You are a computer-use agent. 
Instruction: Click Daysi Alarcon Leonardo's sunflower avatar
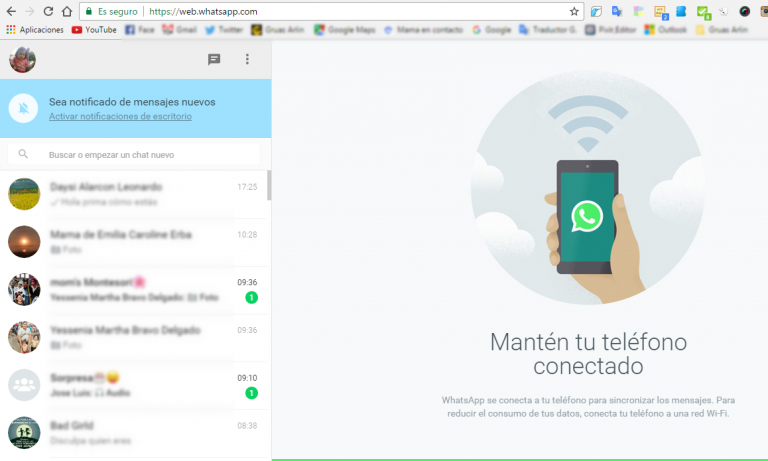point(24,194)
